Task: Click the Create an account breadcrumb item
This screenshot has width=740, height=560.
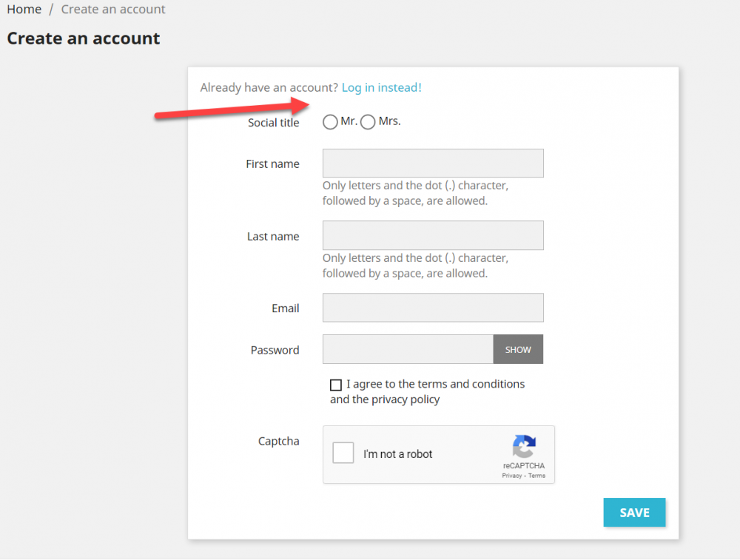Action: pyautogui.click(x=112, y=9)
